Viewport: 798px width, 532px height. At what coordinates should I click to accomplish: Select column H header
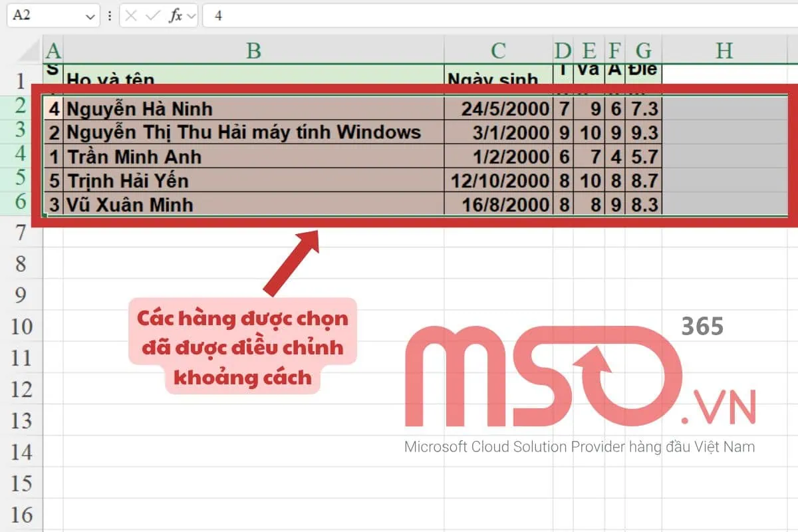point(724,51)
